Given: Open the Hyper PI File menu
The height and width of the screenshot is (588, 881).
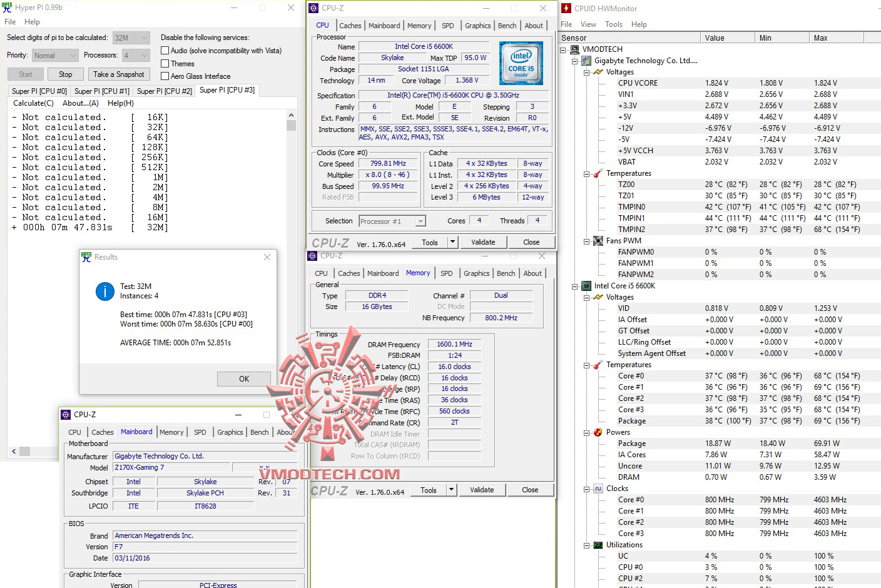Looking at the screenshot, I should tap(10, 22).
